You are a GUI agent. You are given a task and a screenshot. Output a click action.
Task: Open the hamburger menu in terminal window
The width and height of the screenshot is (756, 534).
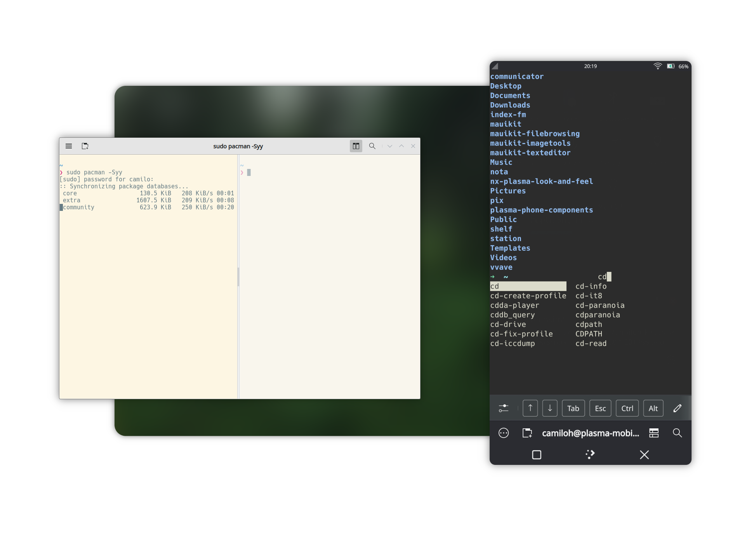click(x=69, y=146)
